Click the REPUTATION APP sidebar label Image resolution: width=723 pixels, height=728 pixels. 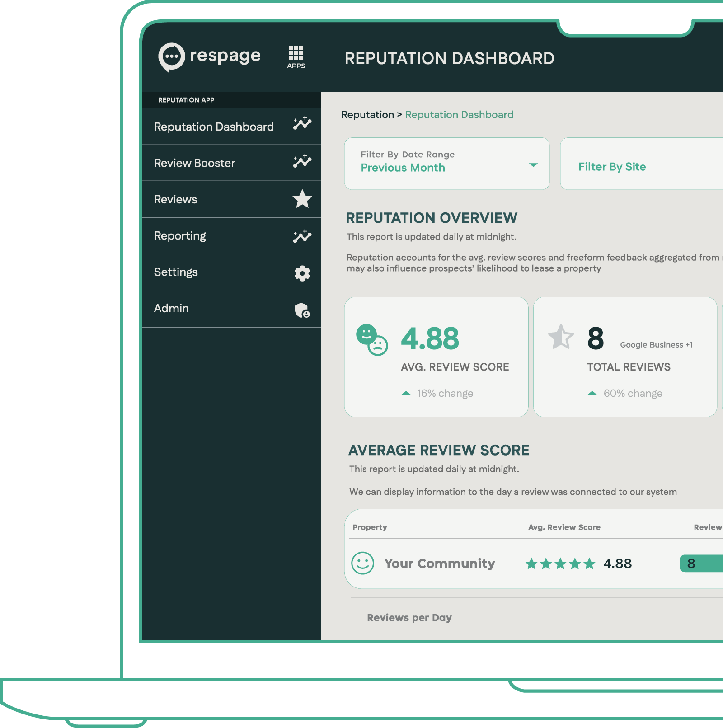(x=186, y=100)
